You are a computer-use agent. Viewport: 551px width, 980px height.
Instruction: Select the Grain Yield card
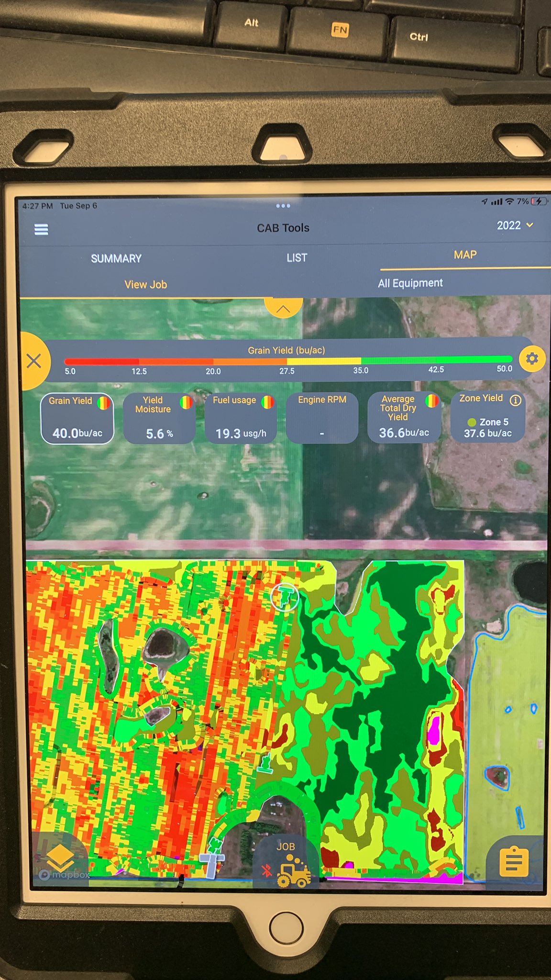(77, 419)
